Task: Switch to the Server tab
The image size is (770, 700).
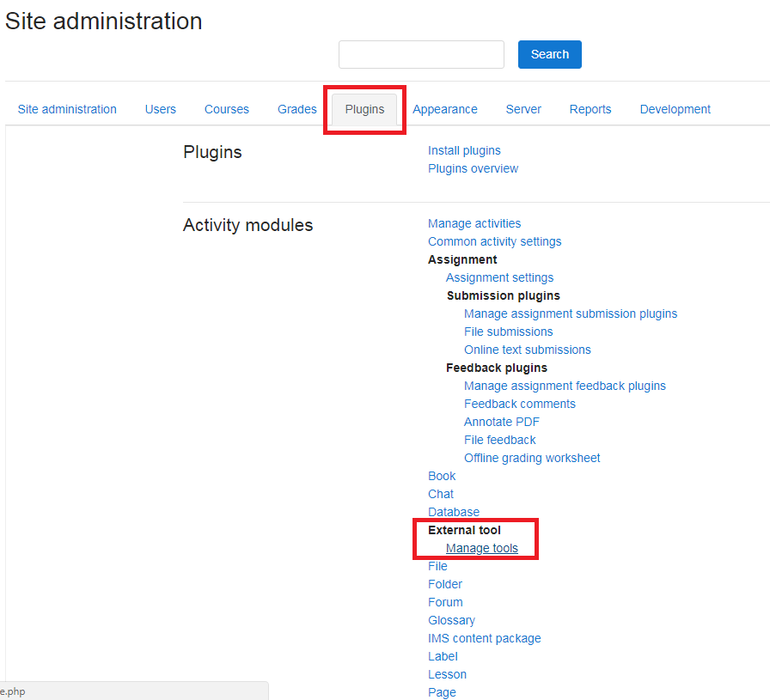Action: click(523, 109)
